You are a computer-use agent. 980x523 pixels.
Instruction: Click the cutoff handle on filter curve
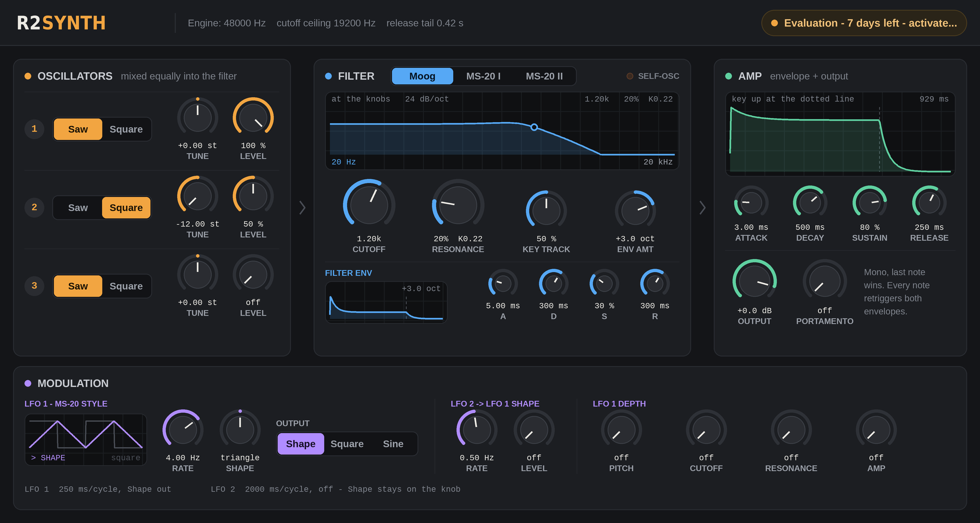click(x=534, y=127)
